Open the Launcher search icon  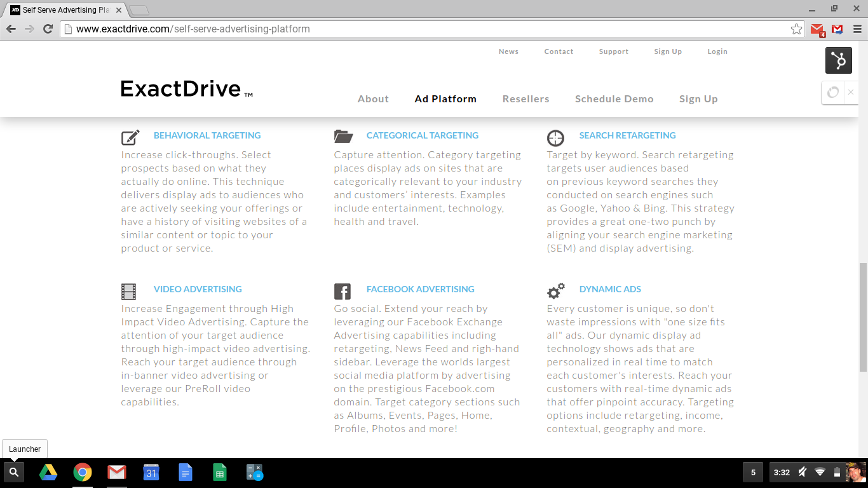[x=14, y=472]
